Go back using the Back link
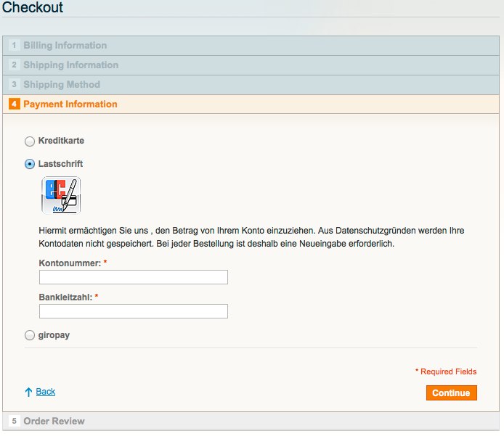504x436 pixels. tap(46, 392)
